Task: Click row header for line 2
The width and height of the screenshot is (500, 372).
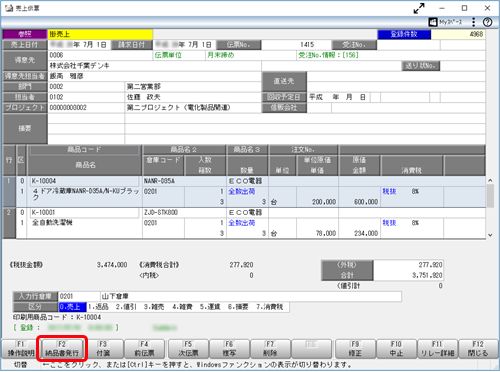Action: [x=9, y=223]
